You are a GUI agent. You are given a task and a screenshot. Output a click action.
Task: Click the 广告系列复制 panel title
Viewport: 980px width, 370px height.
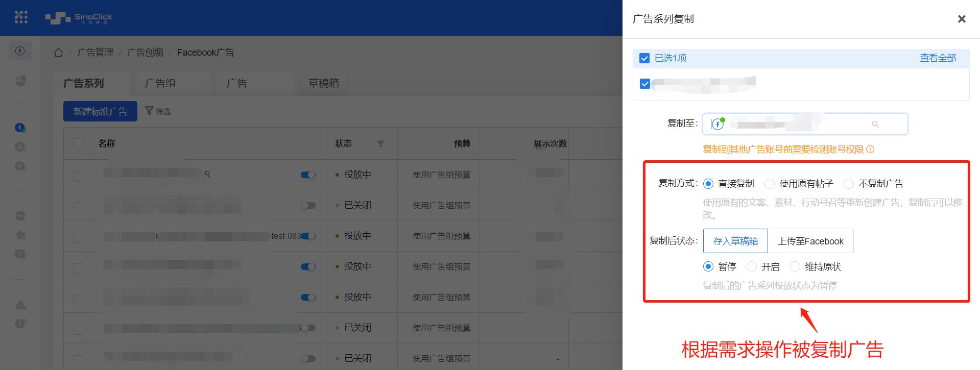663,19
